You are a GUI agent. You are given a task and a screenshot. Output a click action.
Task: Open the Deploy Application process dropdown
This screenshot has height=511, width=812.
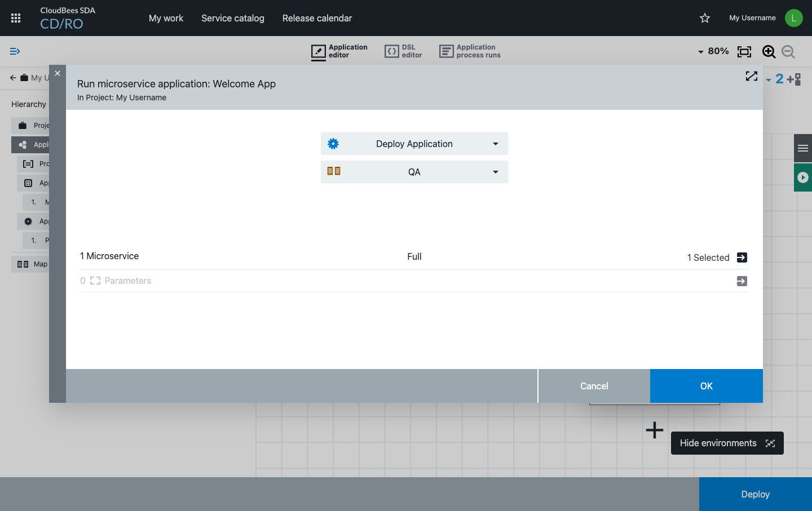pyautogui.click(x=414, y=144)
